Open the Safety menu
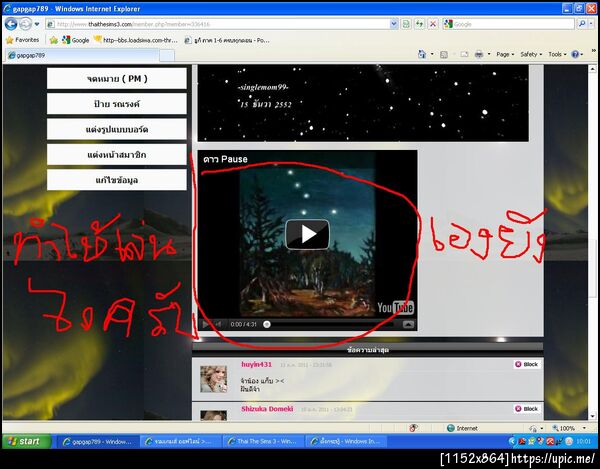The width and height of the screenshot is (600, 469). 531,54
